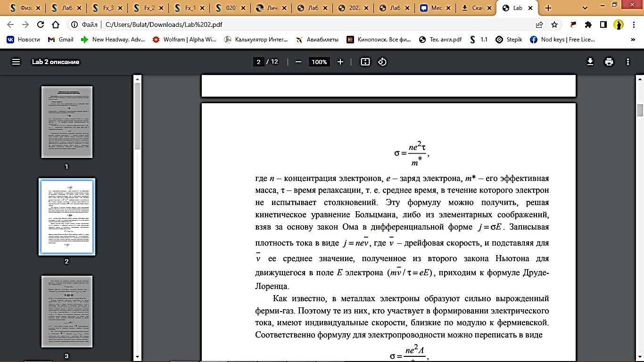This screenshot has width=644, height=362.
Task: Go forward in browser history
Action: pos(25,25)
